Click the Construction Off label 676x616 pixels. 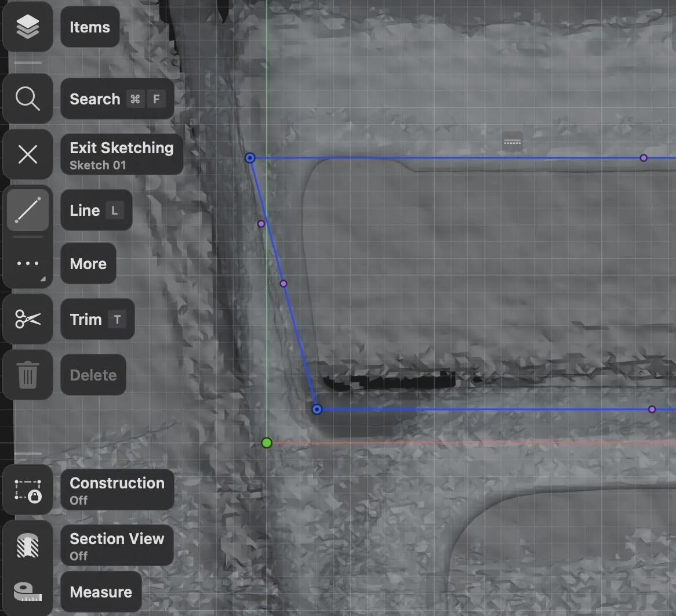[117, 490]
